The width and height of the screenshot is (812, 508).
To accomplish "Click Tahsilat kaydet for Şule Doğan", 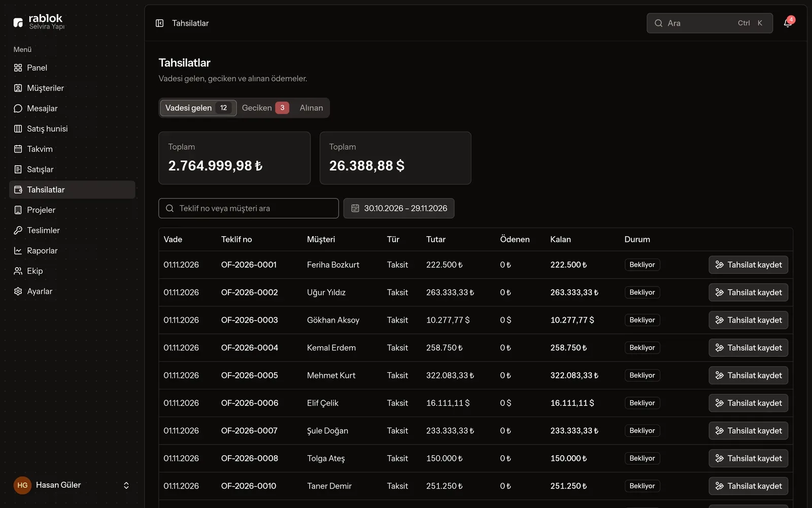I will point(749,431).
